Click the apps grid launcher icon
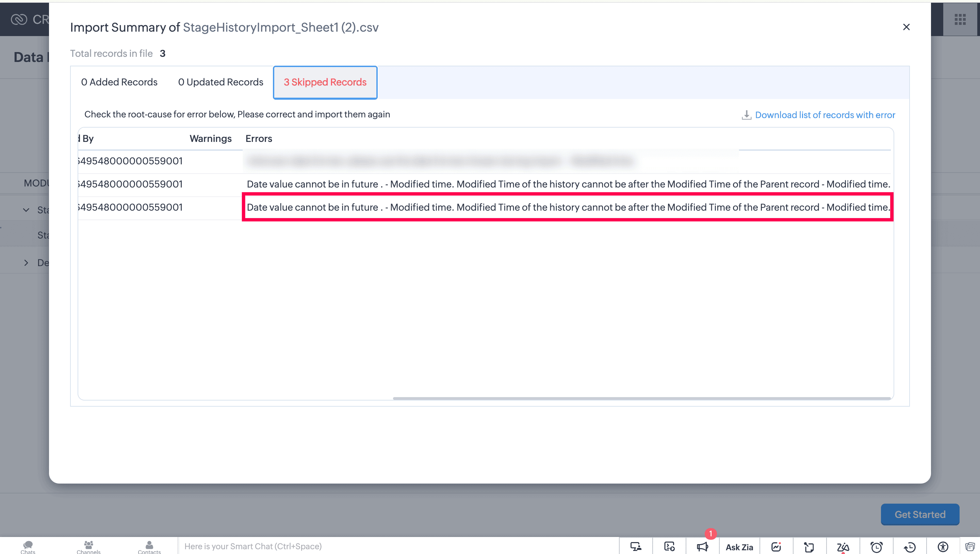 (960, 19)
